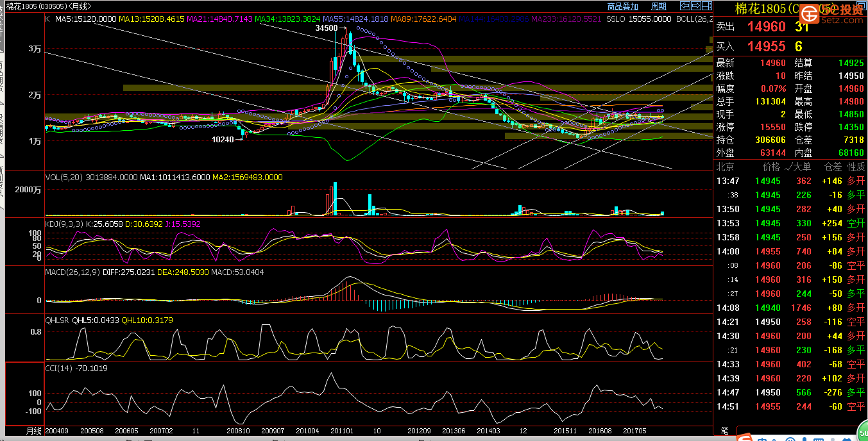
Task: Click the CCI(14) -70.1019 indicator label
Action: click(76, 368)
